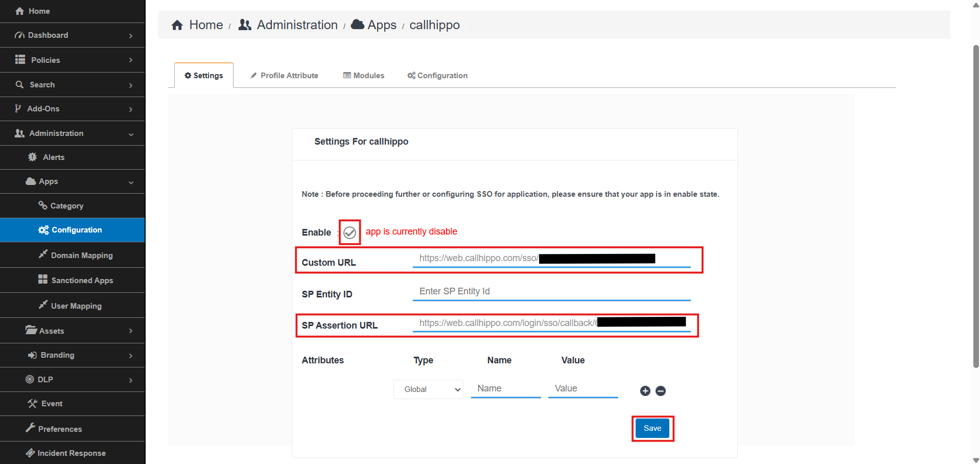Collapse the Apps submenu chevron
Image resolution: width=980 pixels, height=464 pixels.
(131, 182)
